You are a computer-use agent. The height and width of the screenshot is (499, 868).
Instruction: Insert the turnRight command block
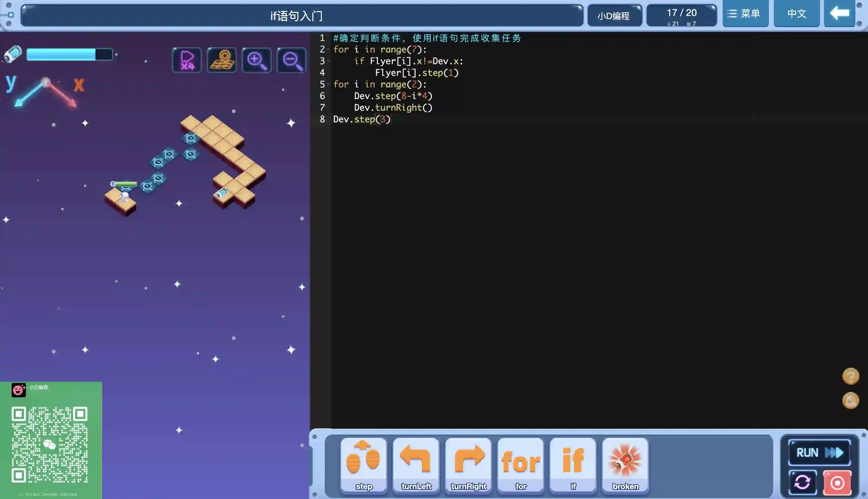[468, 464]
